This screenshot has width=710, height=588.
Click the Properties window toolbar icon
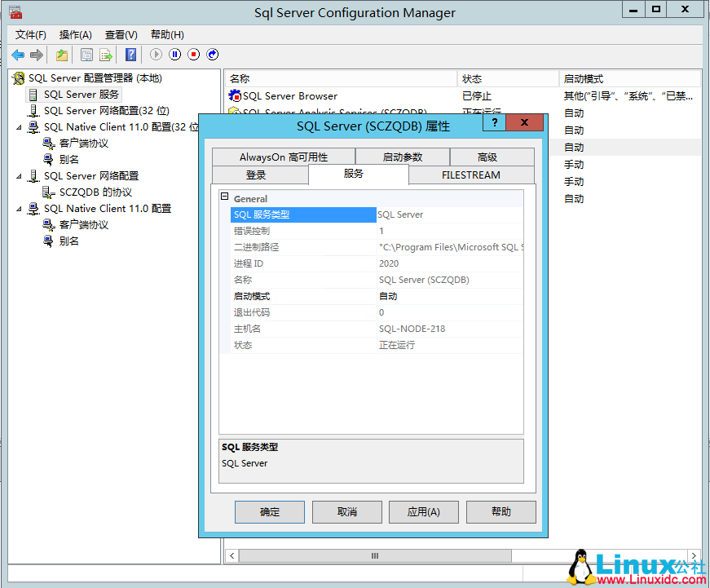point(86,55)
